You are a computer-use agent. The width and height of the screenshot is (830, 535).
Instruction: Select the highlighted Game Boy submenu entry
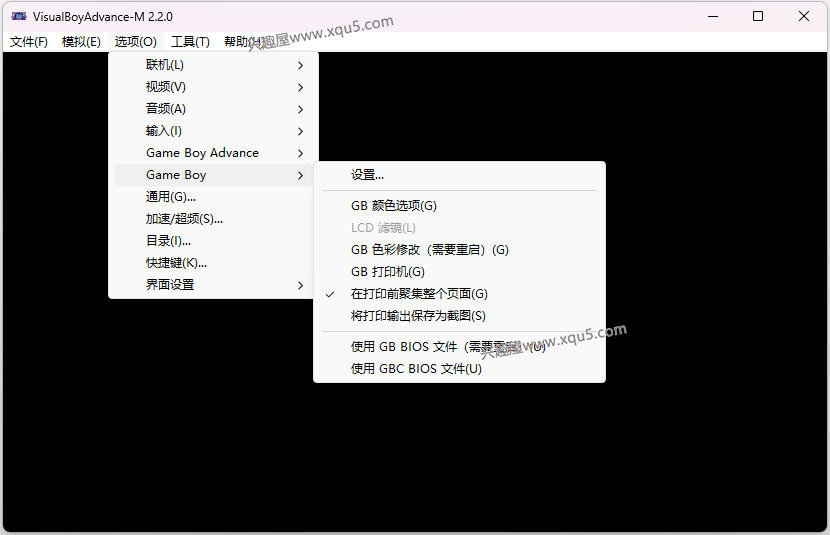pyautogui.click(x=213, y=175)
